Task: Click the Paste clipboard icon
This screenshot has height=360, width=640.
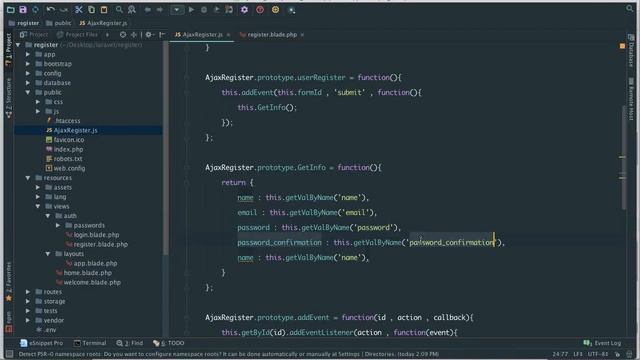Action: (x=104, y=9)
